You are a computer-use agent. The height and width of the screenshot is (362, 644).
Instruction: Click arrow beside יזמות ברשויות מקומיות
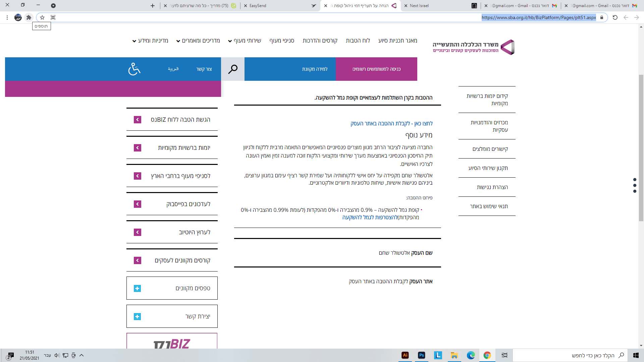coord(138,148)
